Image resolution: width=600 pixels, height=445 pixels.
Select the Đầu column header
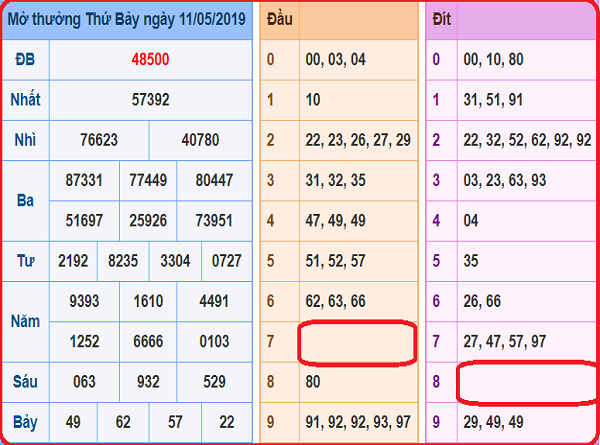(280, 19)
